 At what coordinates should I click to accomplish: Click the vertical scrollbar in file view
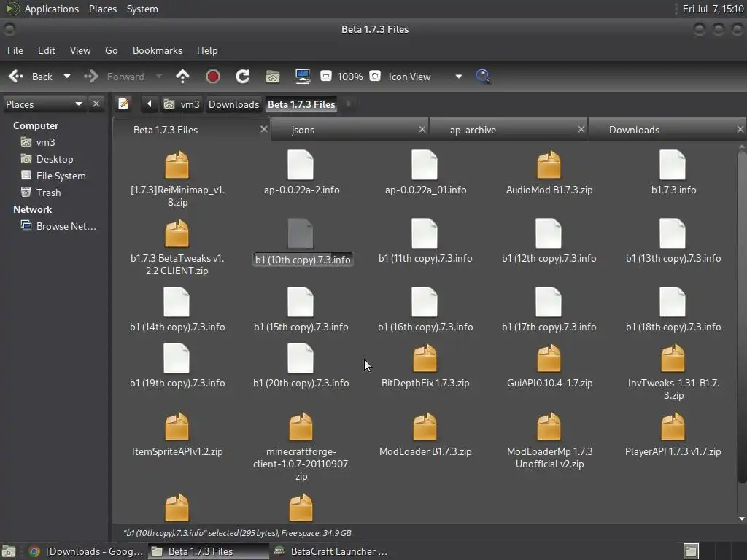coord(741,316)
